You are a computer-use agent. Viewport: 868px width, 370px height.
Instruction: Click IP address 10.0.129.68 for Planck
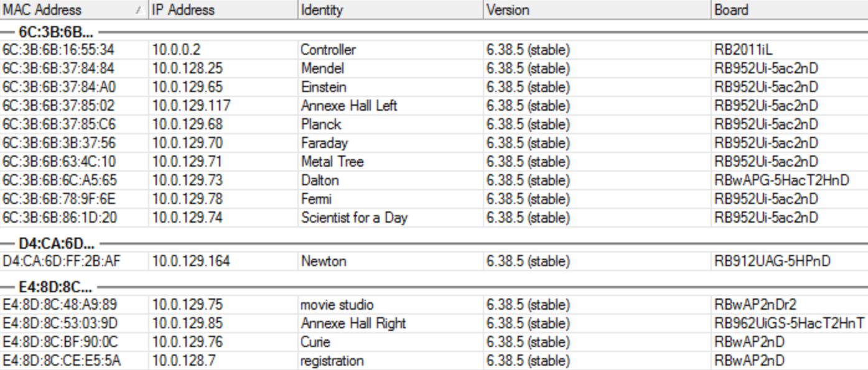tap(187, 124)
